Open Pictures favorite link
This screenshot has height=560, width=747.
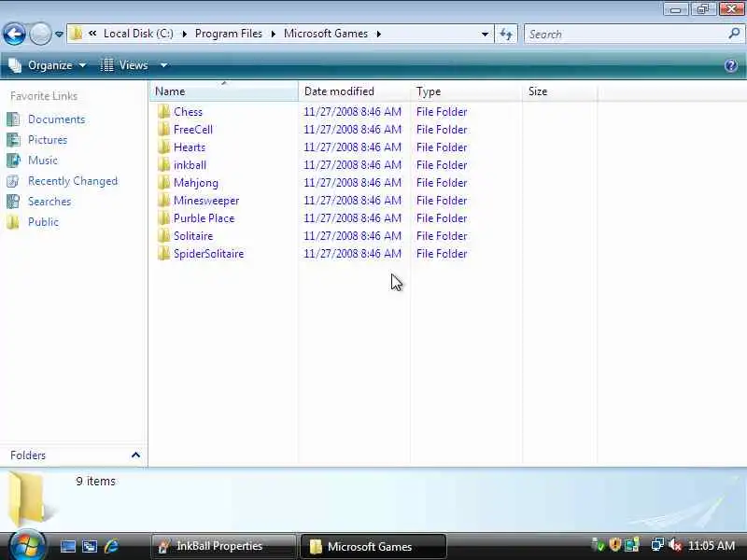(x=48, y=140)
